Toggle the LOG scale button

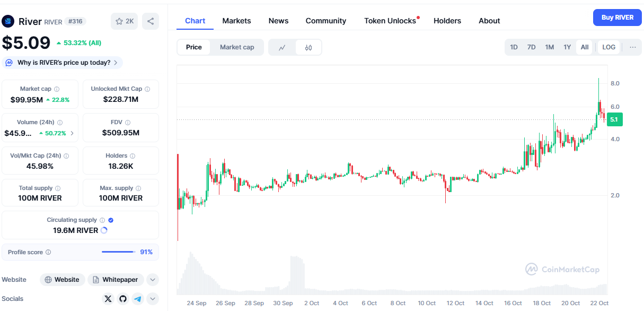pyautogui.click(x=608, y=47)
